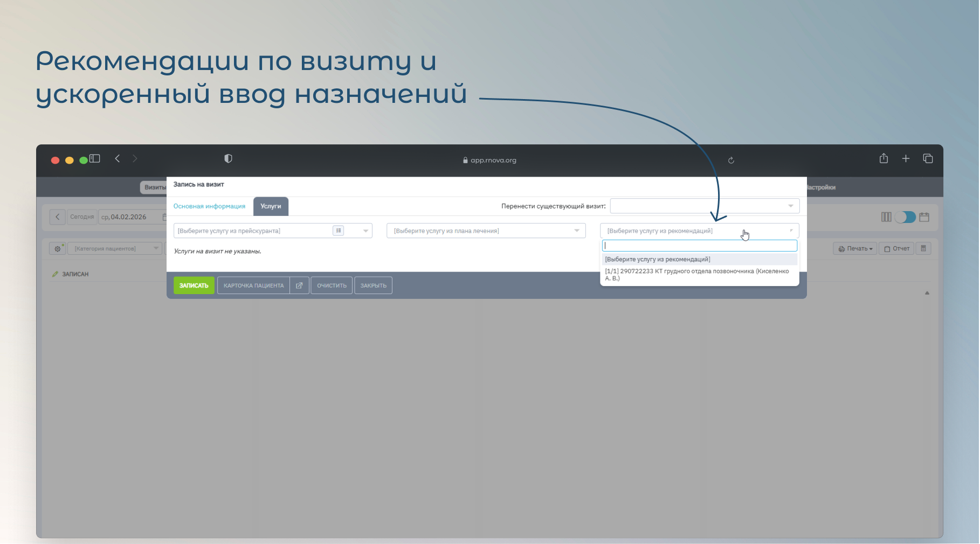Open patient card in new window icon
This screenshot has width=980, height=544.
tap(299, 285)
